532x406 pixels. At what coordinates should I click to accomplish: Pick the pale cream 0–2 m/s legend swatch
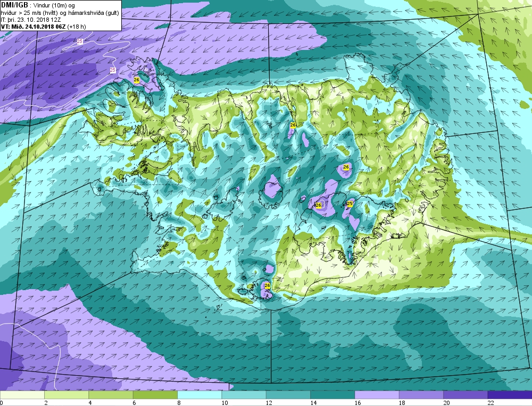click(22, 395)
